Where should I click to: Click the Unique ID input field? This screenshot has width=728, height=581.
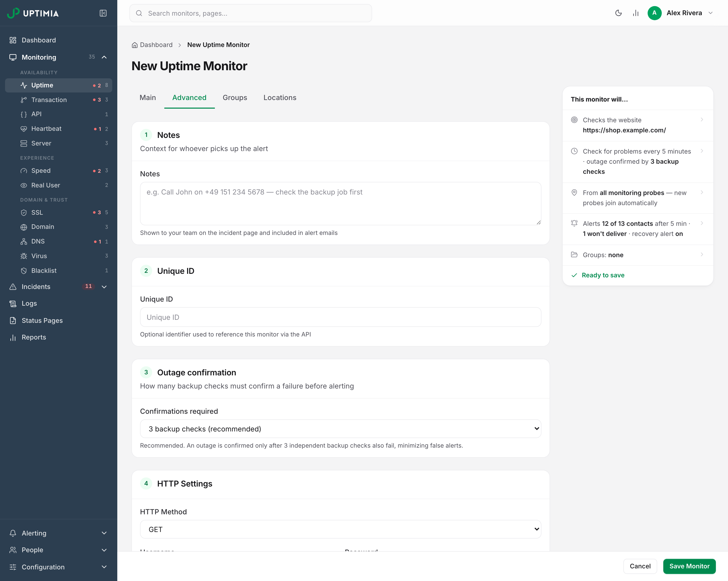340,317
